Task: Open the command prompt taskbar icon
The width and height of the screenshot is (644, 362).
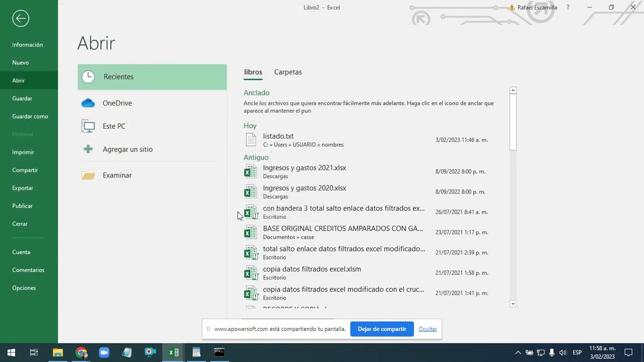Action: (219, 352)
